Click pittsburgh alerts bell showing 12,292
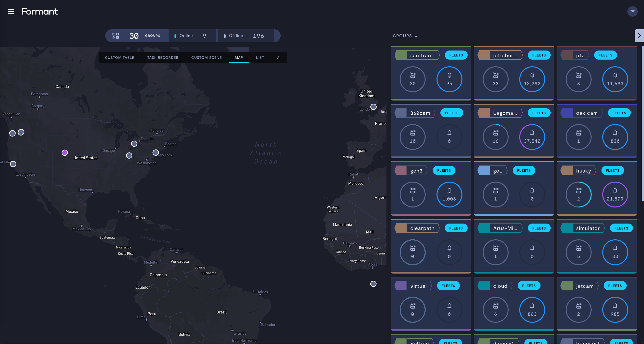 (532, 79)
